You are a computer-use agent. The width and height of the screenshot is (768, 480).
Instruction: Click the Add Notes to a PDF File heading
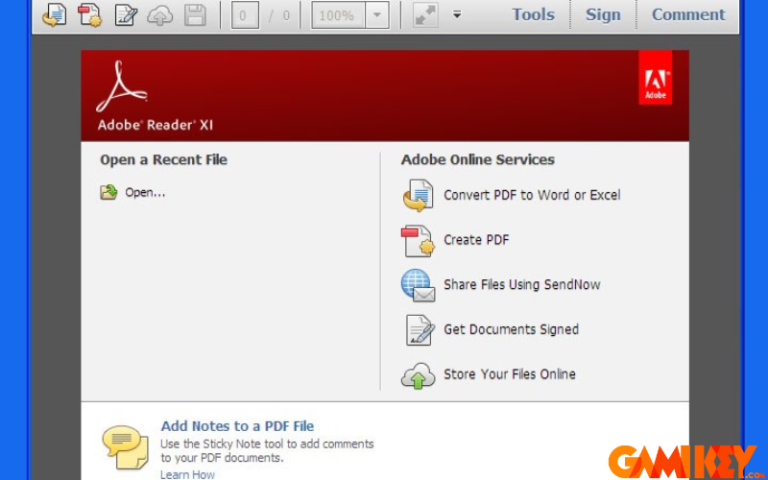tap(238, 426)
